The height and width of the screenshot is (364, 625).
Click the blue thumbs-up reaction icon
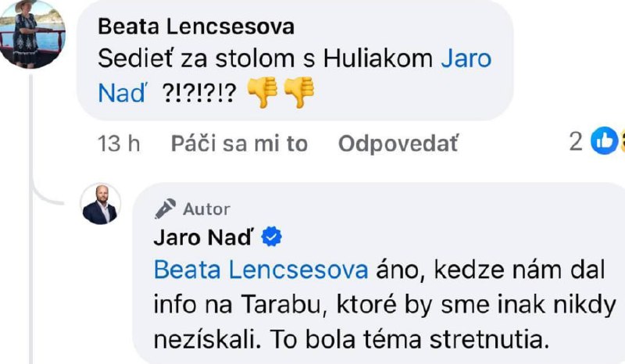[x=604, y=141]
